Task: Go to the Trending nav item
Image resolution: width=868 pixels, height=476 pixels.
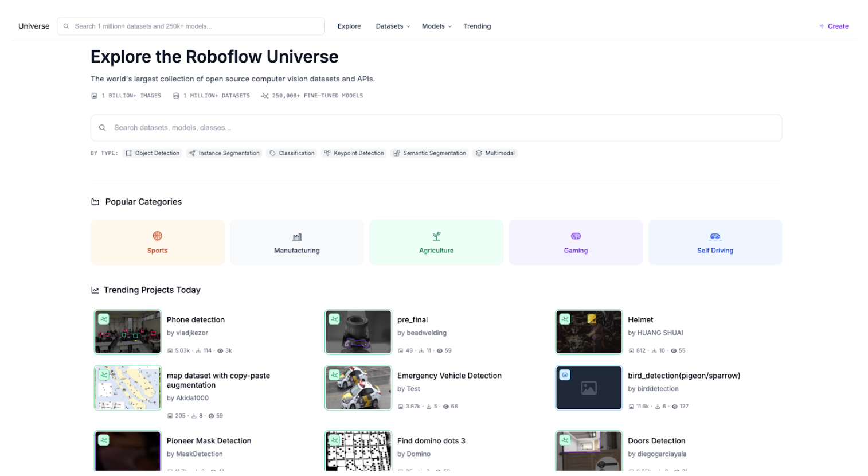Action: (477, 26)
